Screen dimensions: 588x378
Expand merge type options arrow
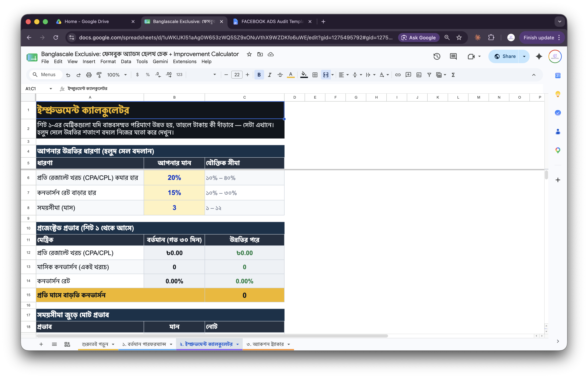332,75
